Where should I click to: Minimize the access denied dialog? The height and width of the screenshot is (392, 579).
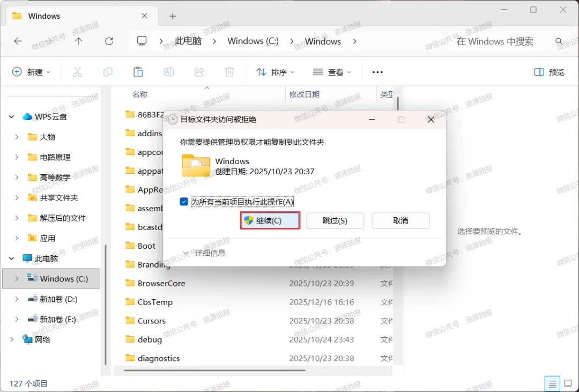click(372, 120)
